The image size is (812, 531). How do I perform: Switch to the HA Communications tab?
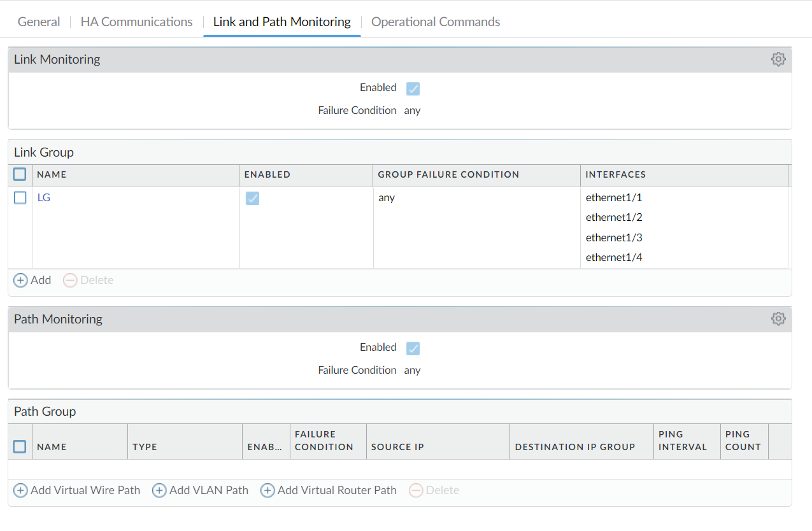point(136,22)
